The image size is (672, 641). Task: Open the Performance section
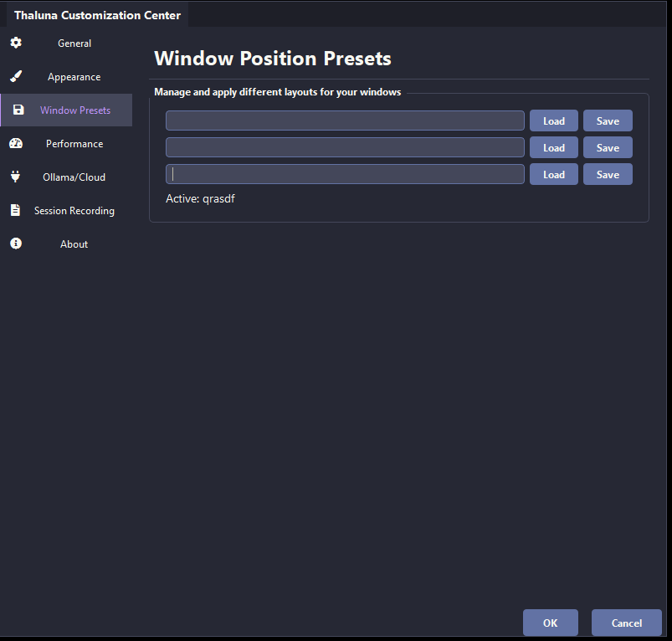tap(66, 144)
